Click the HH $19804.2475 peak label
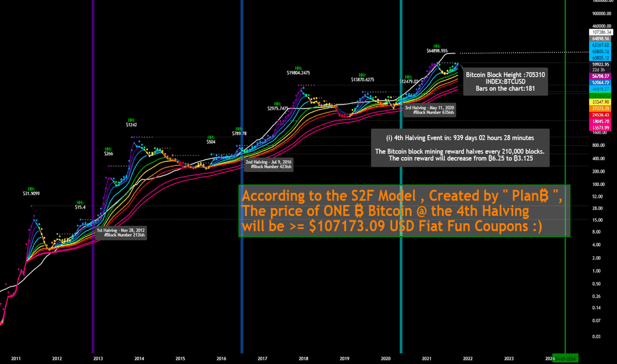Screen dimensions: 617x364 click(x=299, y=70)
